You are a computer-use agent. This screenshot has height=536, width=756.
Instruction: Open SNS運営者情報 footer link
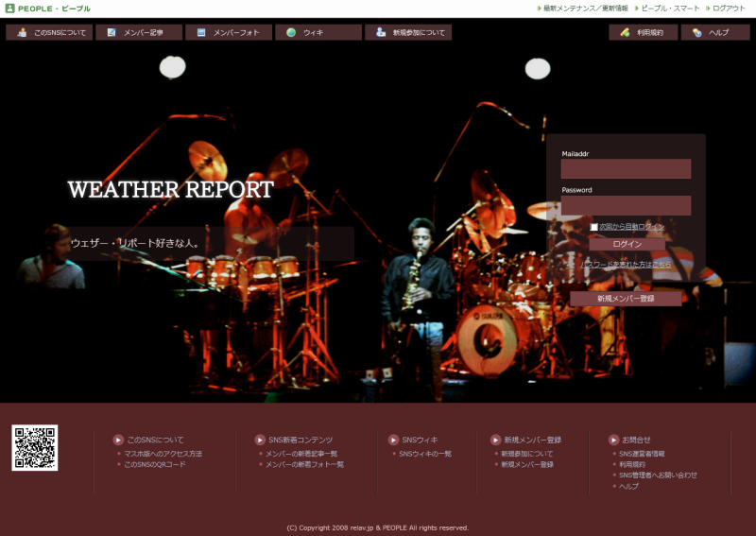[x=642, y=454]
